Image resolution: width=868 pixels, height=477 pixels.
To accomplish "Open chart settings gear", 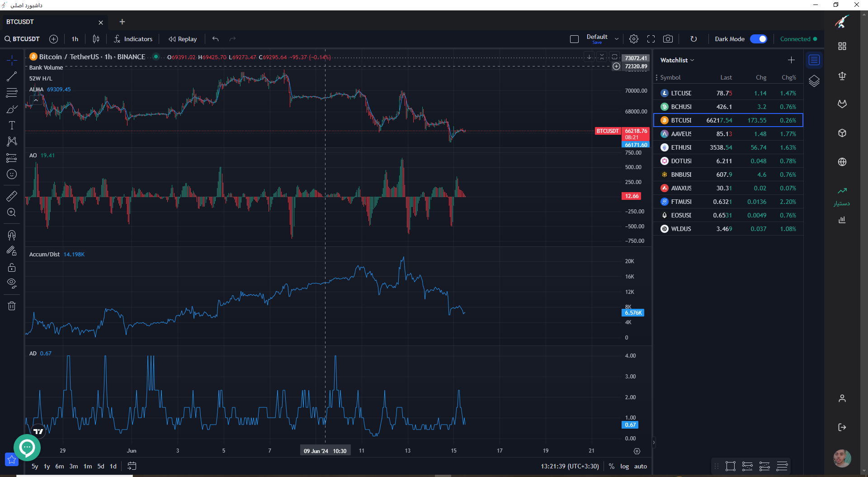I will coord(634,39).
